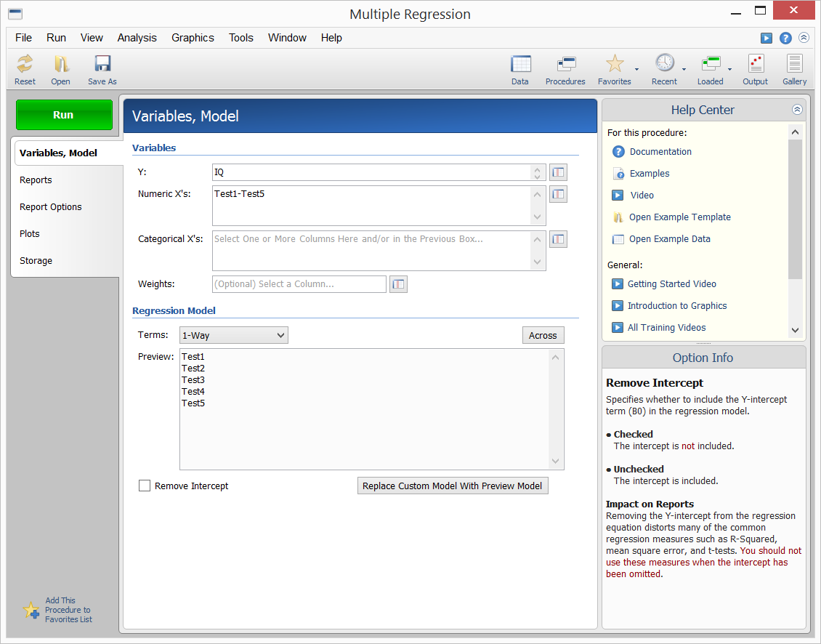Open the Help menu
821x644 pixels.
pos(331,38)
